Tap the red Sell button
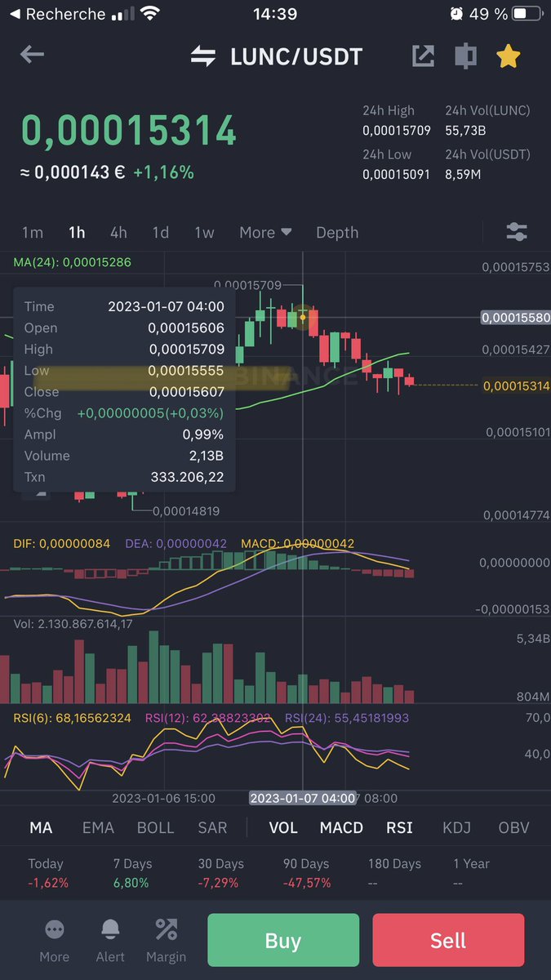 point(448,941)
